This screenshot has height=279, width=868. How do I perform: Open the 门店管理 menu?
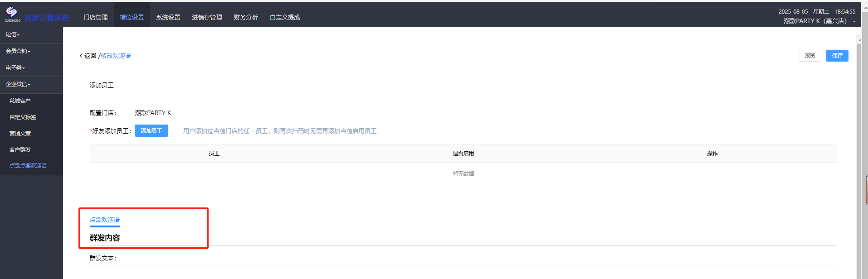tap(96, 17)
